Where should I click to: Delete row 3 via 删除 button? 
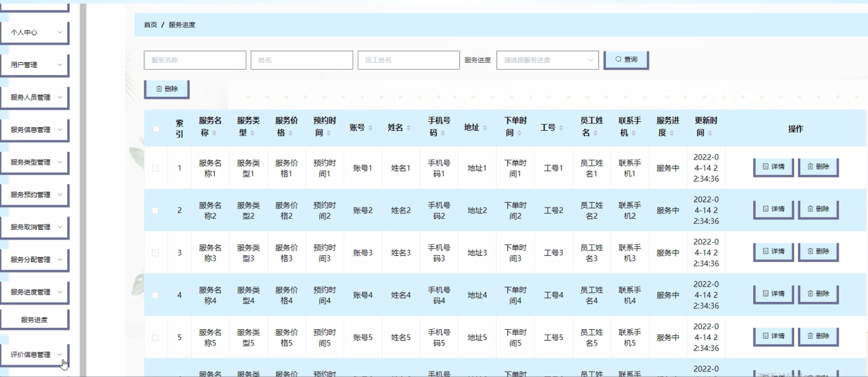point(818,252)
